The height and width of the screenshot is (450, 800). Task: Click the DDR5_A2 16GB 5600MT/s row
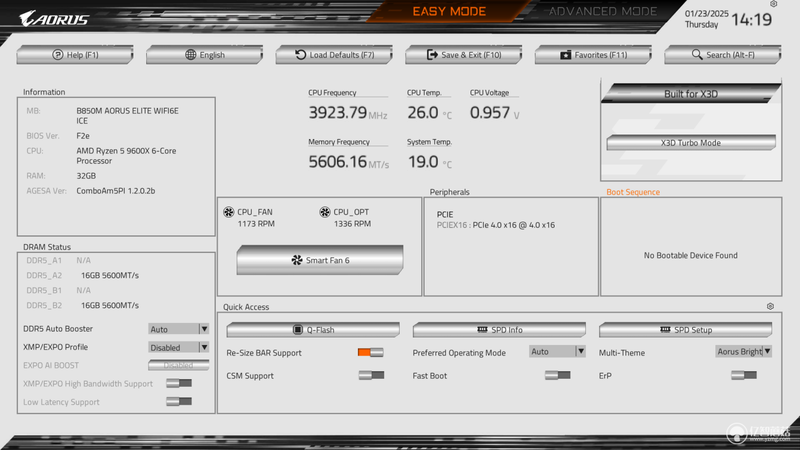pos(83,276)
